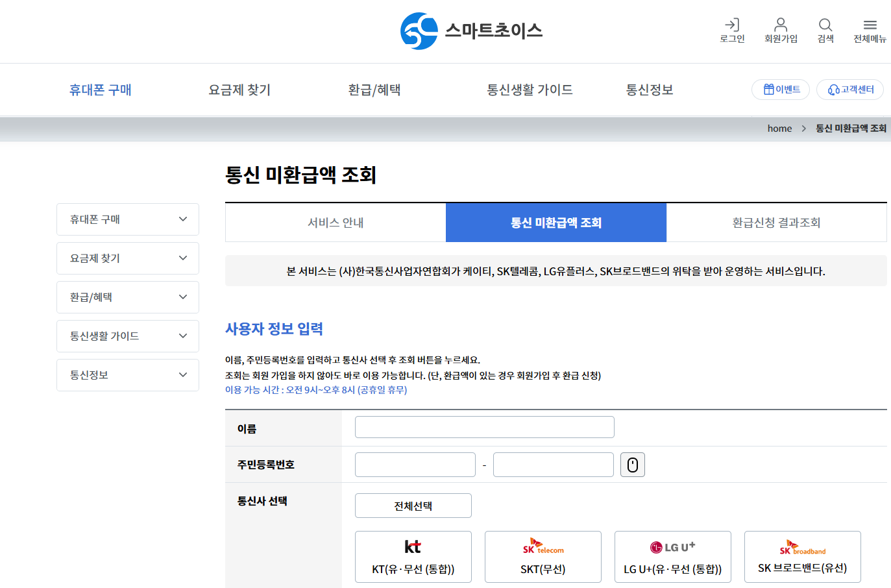Click the 스마트초이스 logo
Image resolution: width=891 pixels, height=588 pixels.
(471, 31)
